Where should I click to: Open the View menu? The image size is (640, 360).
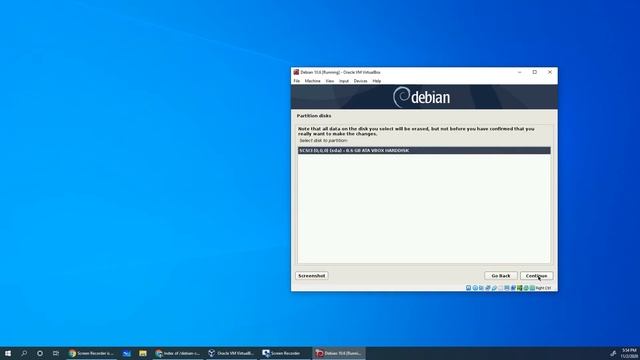pyautogui.click(x=330, y=81)
